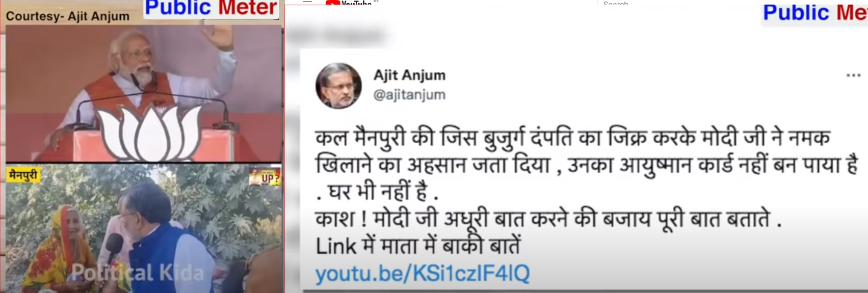Click Ajit Anjum's profile avatar
The height and width of the screenshot is (293, 868).
pos(338,86)
